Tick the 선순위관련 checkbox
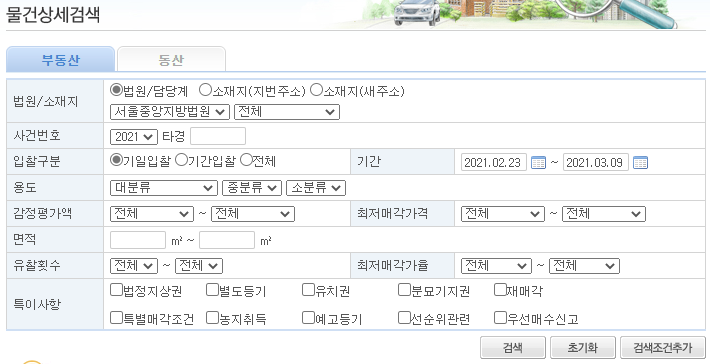710x364 pixels. (404, 318)
